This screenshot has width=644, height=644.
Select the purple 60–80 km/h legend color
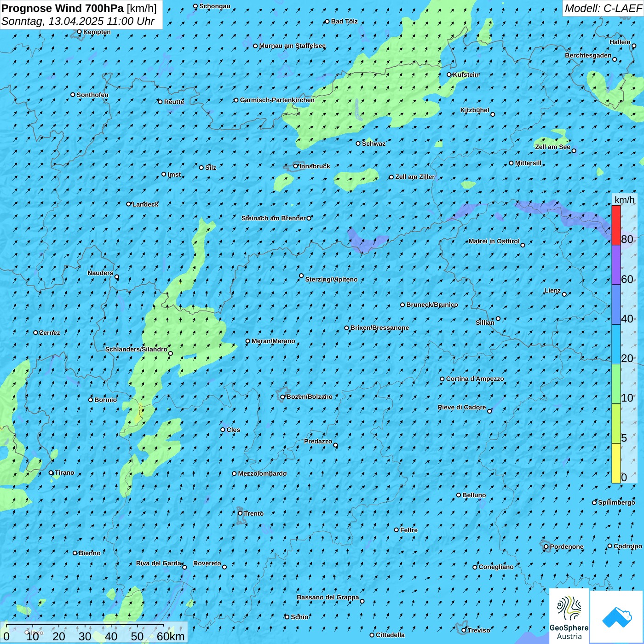616,265
